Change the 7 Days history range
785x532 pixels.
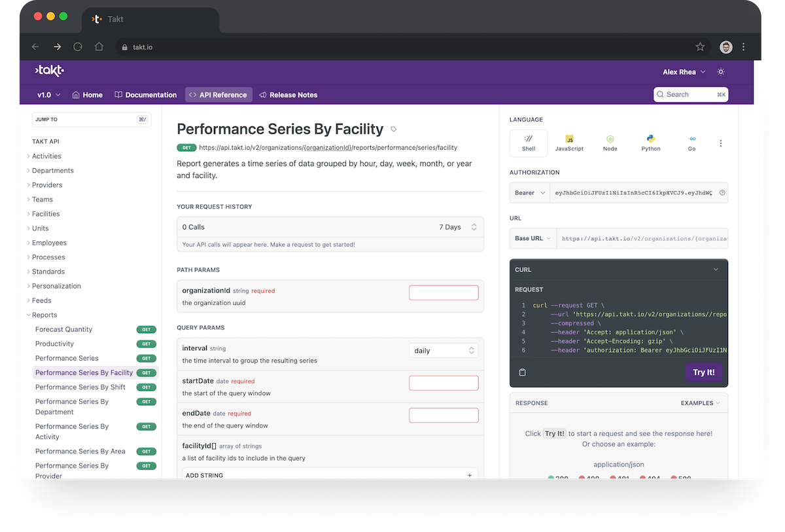tap(458, 227)
